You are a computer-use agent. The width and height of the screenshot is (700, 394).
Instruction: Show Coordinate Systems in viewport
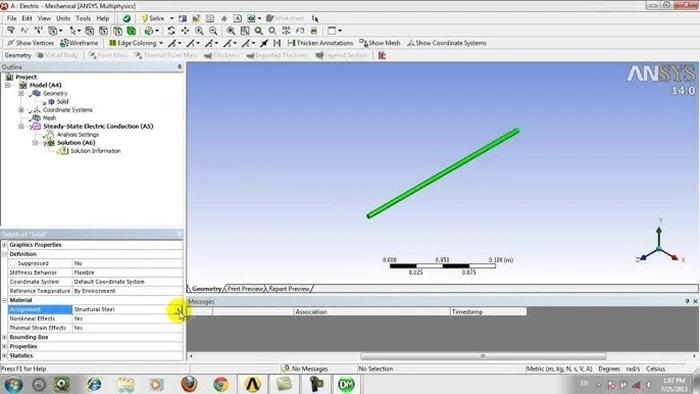coord(446,43)
